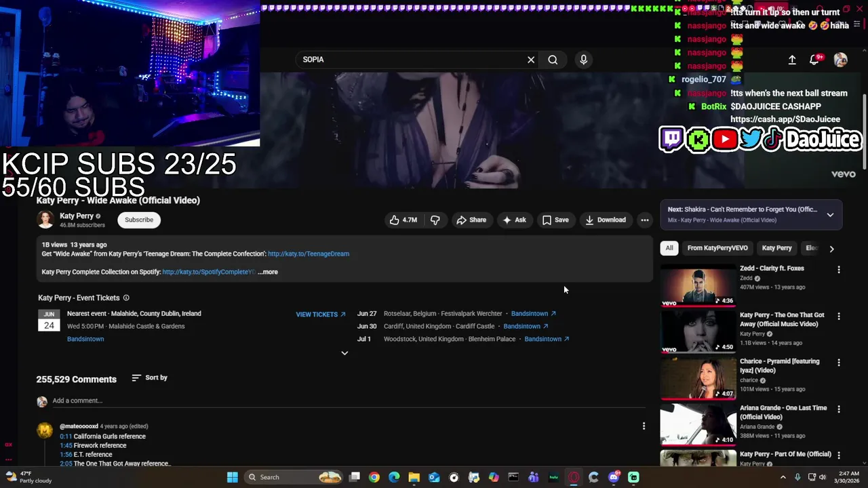The width and height of the screenshot is (868, 488).
Task: Switch to the Opera browser taskbar icon
Action: 574,477
